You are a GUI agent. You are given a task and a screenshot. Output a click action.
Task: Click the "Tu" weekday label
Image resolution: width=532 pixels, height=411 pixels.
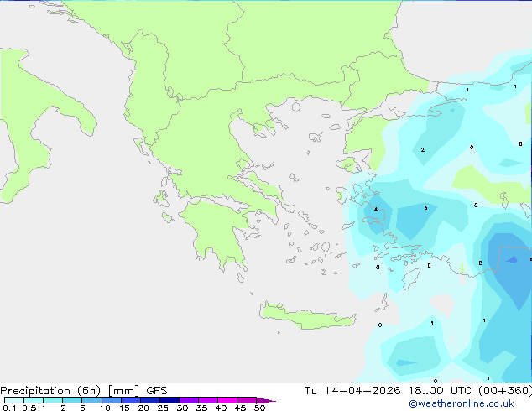(x=310, y=391)
